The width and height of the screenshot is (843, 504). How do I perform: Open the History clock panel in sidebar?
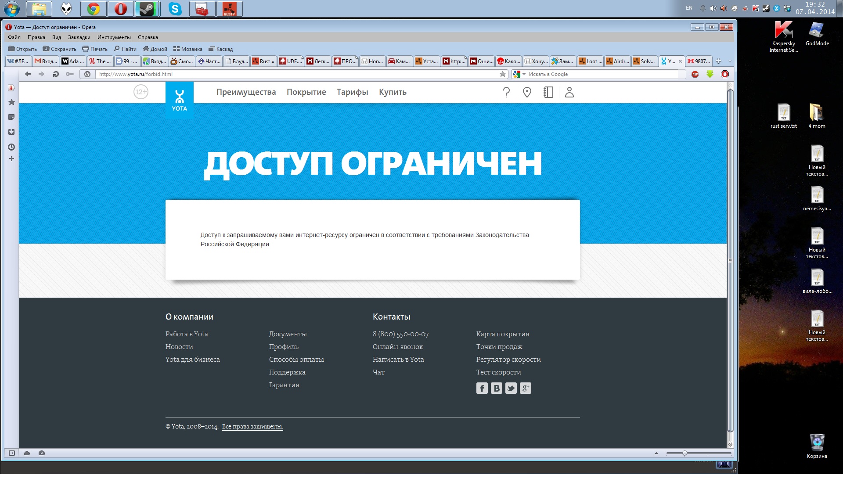11,147
